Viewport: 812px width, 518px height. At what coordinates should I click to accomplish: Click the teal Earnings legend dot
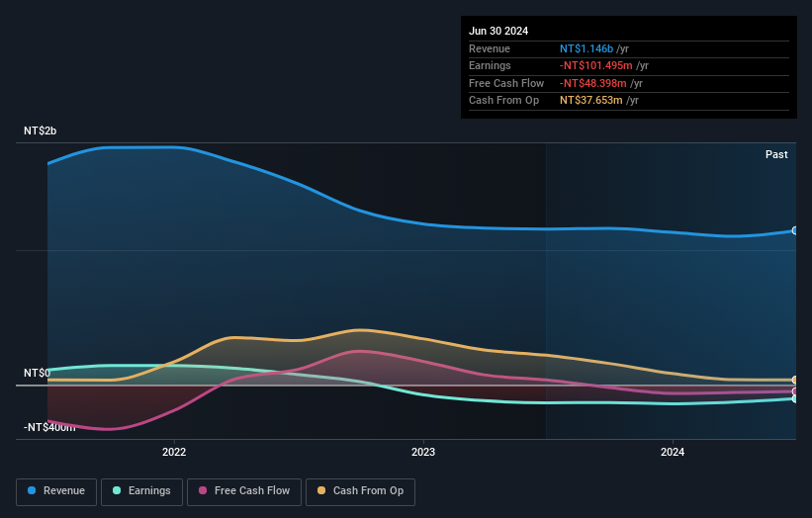point(117,490)
